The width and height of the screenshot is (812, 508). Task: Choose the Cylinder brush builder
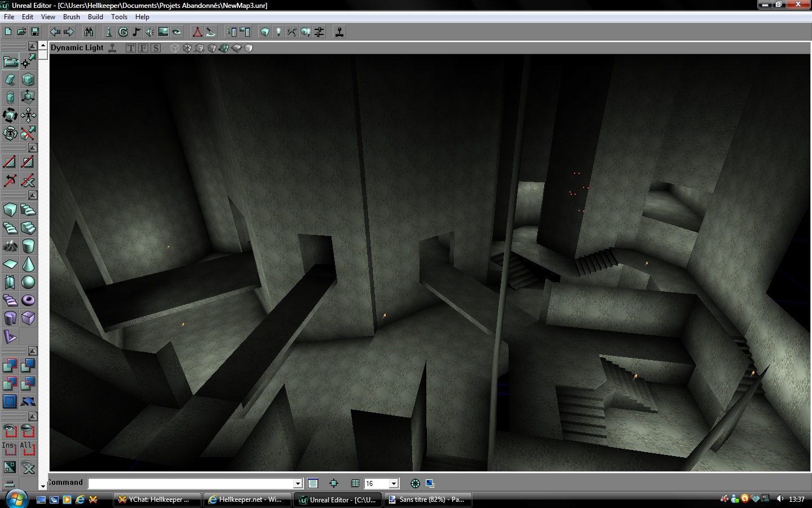28,246
